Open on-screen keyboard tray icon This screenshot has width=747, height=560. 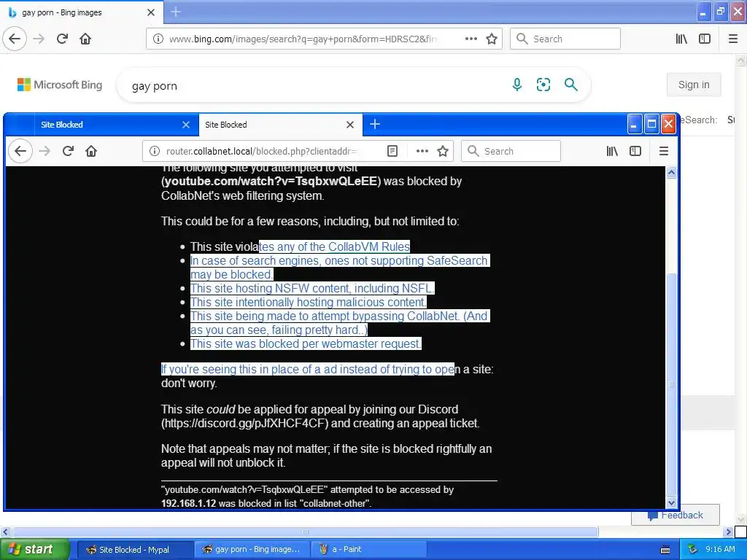point(665,550)
